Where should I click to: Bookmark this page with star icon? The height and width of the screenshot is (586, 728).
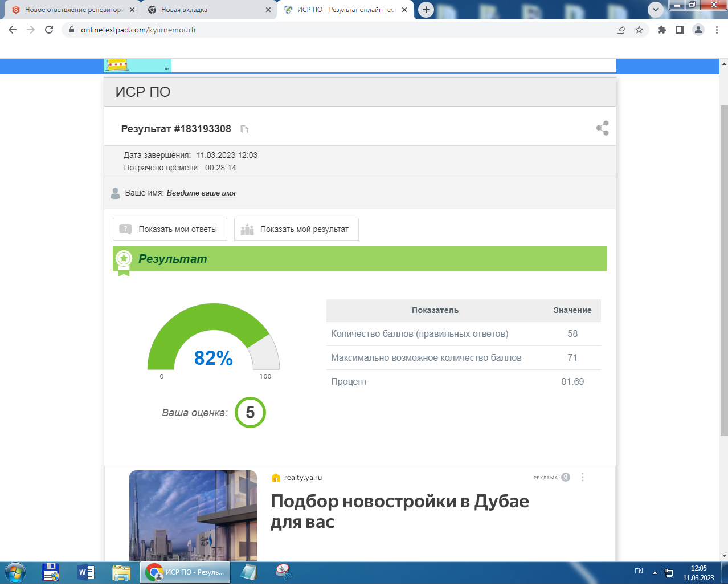(639, 30)
